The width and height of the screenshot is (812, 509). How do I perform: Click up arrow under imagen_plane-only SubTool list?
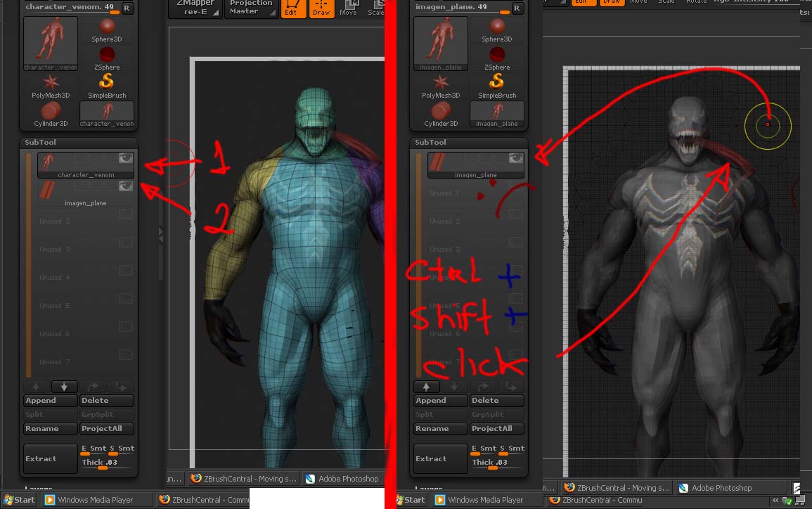426,387
